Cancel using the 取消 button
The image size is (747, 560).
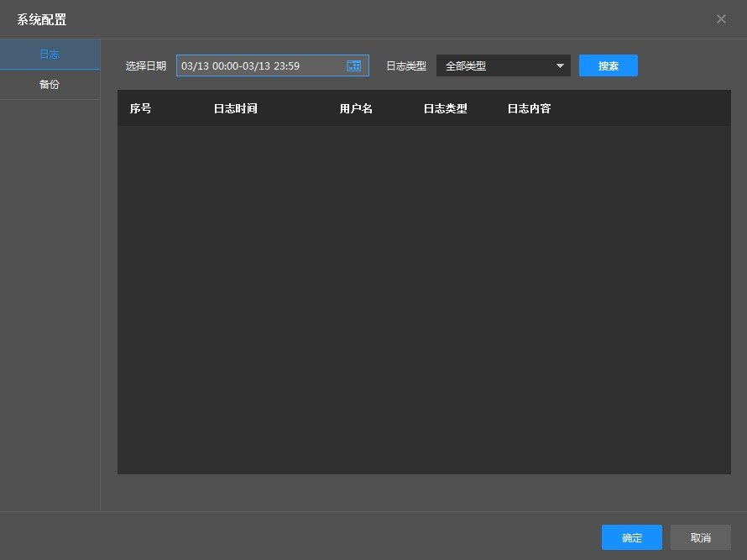click(x=700, y=537)
